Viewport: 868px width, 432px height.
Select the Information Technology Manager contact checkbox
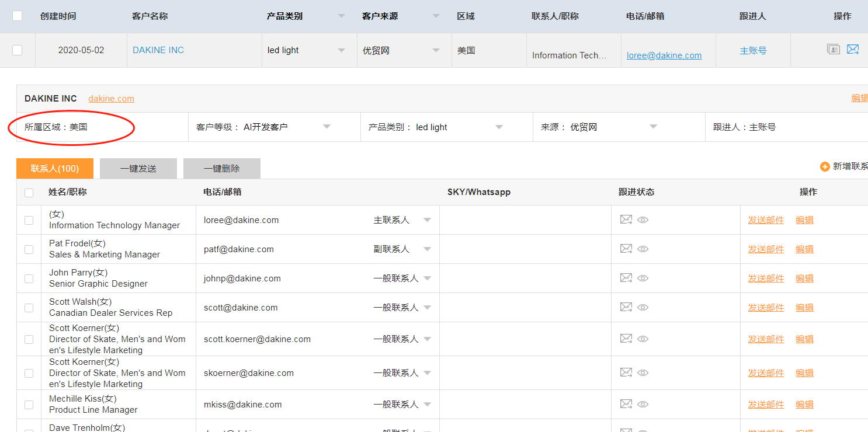pyautogui.click(x=29, y=220)
